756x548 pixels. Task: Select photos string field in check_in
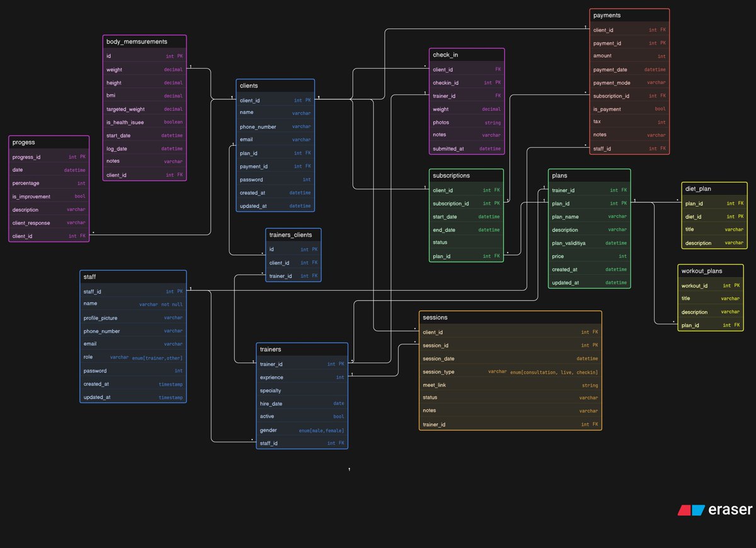click(467, 122)
